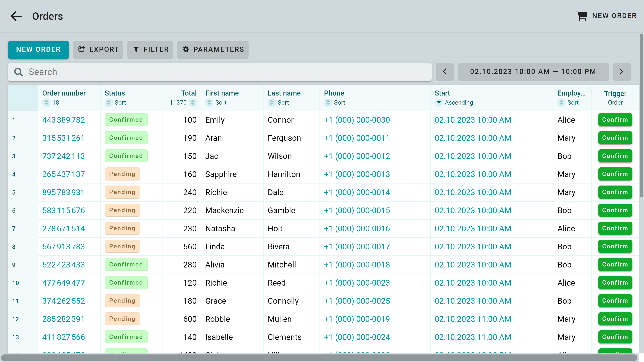Click Pending status for Grace Connolly
644x362 pixels.
tap(122, 301)
